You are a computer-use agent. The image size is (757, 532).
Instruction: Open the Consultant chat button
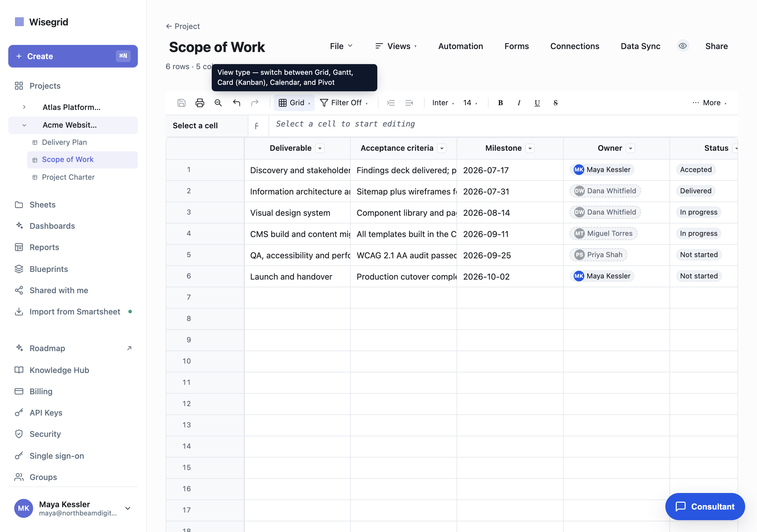[705, 506]
